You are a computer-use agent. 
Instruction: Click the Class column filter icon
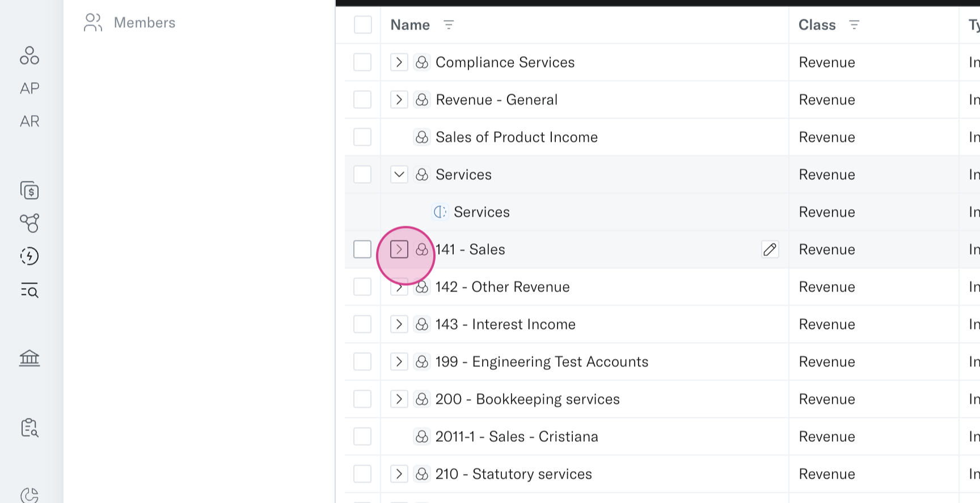click(854, 25)
